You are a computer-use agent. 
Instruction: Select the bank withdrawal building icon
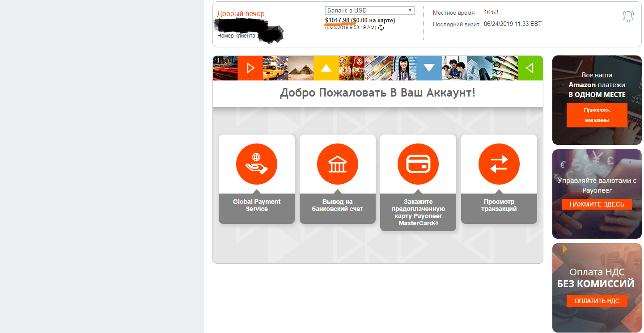pos(337,164)
